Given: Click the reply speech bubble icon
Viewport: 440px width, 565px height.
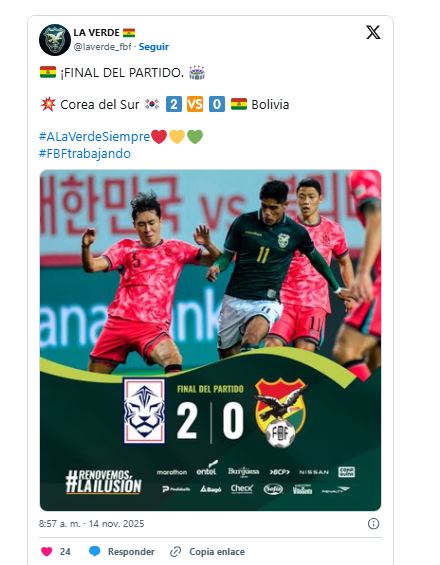Looking at the screenshot, I should [94, 551].
